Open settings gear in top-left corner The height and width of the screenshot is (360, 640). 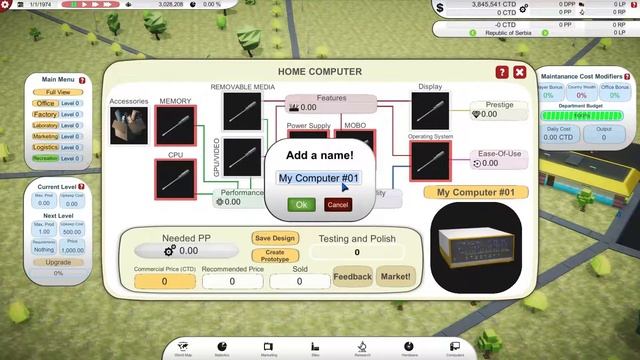coord(5,5)
